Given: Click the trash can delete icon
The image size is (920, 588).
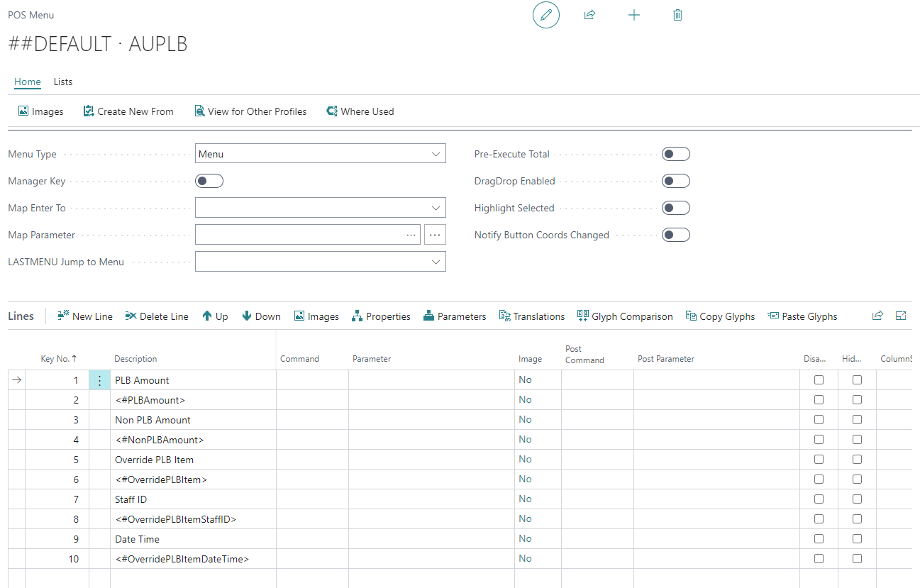Looking at the screenshot, I should (x=677, y=15).
